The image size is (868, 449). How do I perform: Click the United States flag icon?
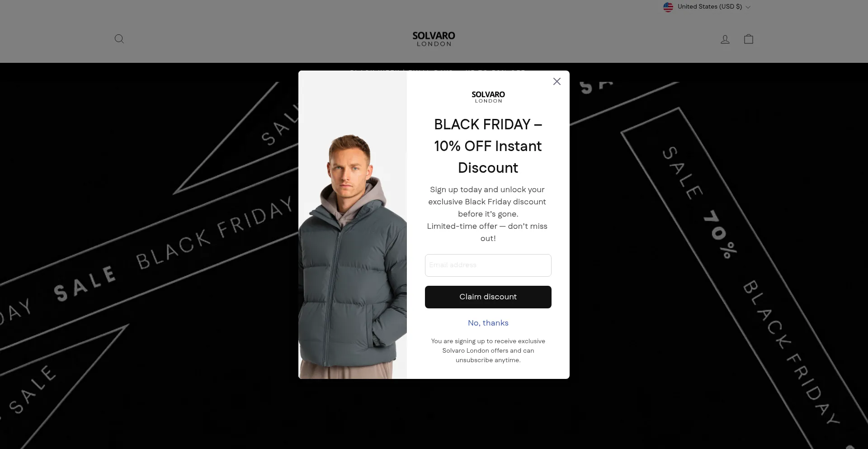tap(668, 7)
